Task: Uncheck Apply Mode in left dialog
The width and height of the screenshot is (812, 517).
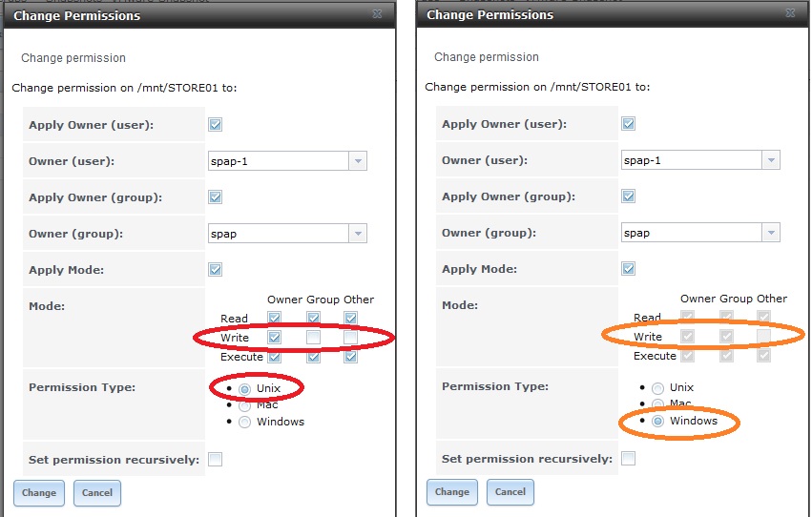Action: (x=216, y=270)
